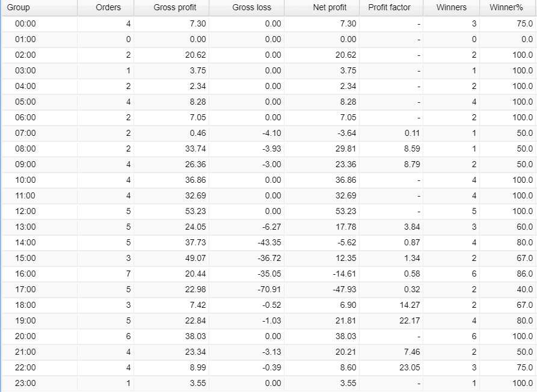Click the 12:00 group row label
Image resolution: width=537 pixels, height=392 pixels.
pyautogui.click(x=25, y=211)
